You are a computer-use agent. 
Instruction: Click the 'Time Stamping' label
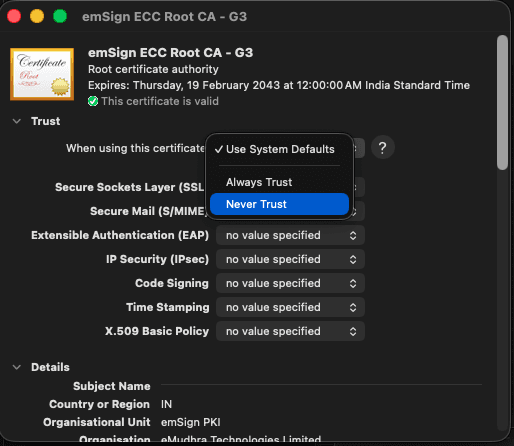point(168,307)
